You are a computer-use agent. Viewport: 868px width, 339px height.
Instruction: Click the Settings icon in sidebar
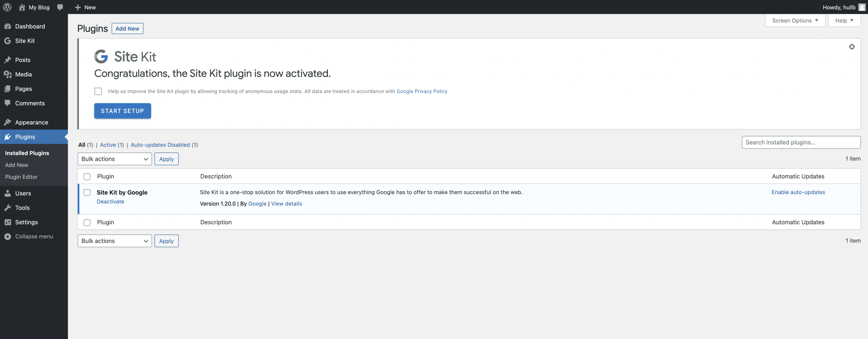(8, 222)
